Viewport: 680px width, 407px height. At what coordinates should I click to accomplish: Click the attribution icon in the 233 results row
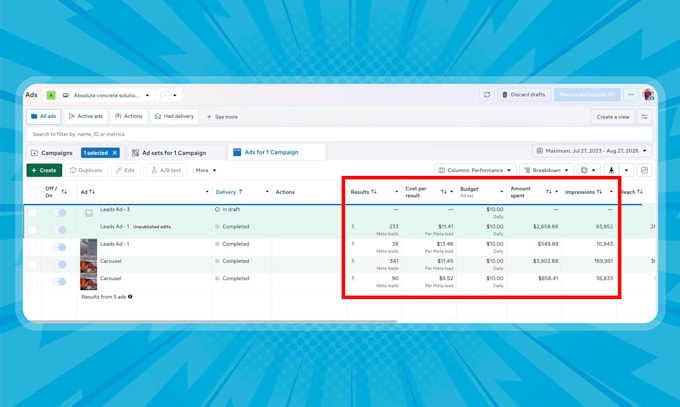tap(353, 226)
